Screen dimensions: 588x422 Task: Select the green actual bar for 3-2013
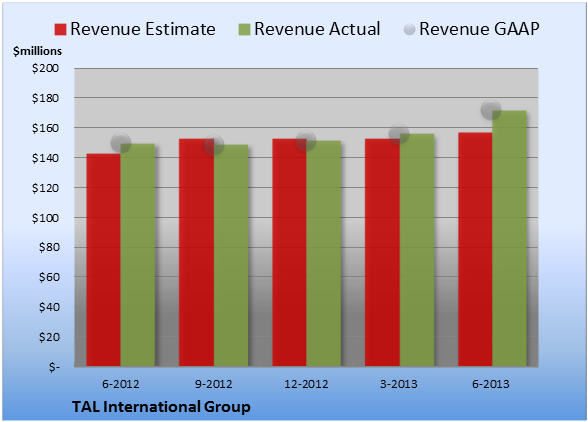pos(417,250)
